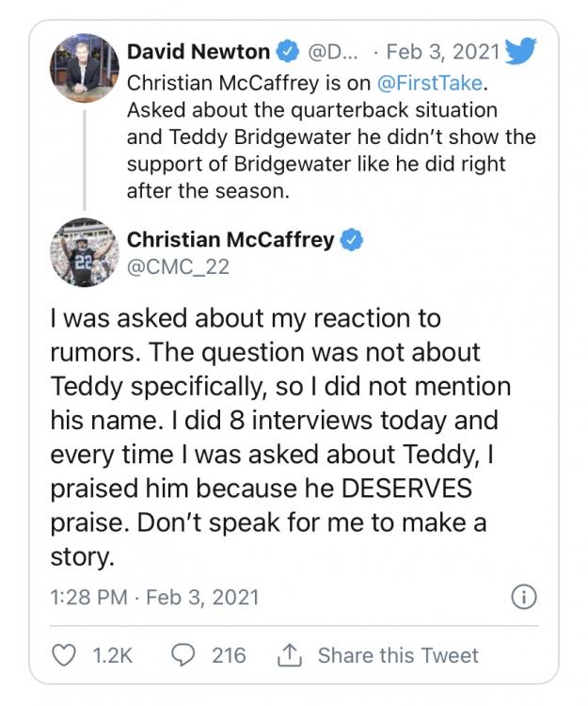Click Christian McCaffrey's verified badge
This screenshot has width=588, height=706.
coord(352,240)
